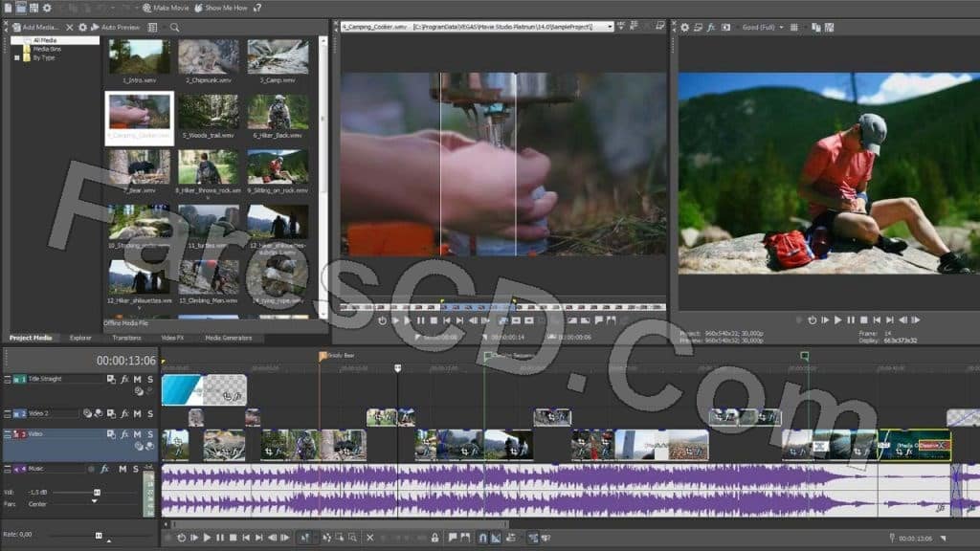The image size is (980, 551).
Task: Click the Show Me How button
Action: [221, 8]
